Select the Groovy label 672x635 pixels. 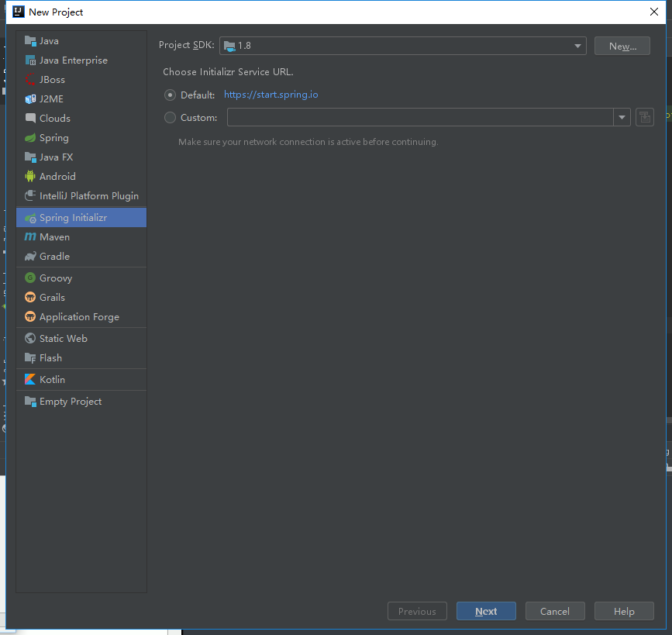(56, 278)
